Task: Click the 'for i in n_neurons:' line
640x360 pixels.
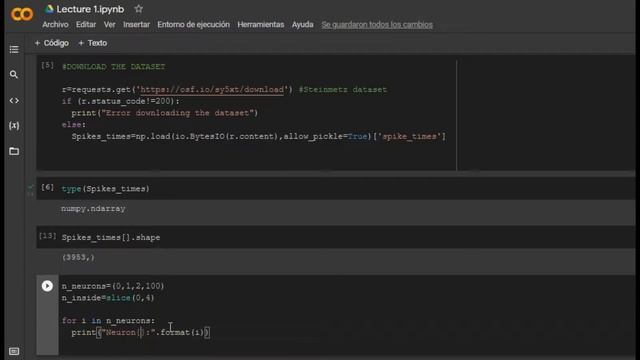Action: point(108,320)
